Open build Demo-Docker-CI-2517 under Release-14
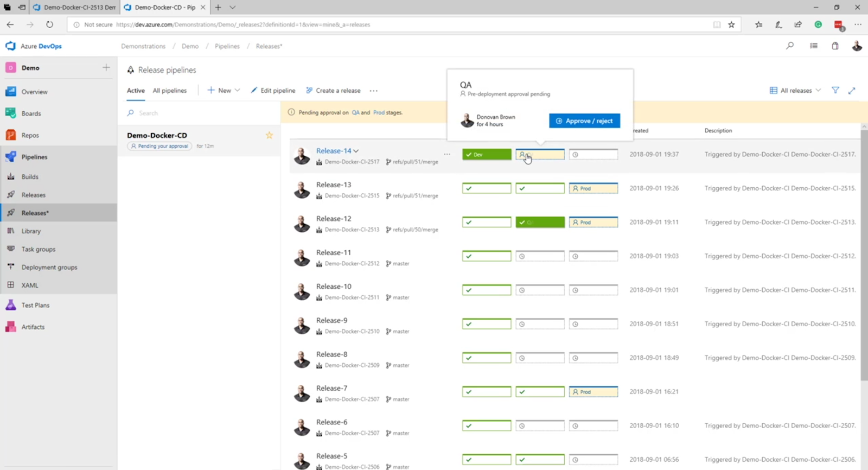Viewport: 868px width, 470px height. click(352, 162)
